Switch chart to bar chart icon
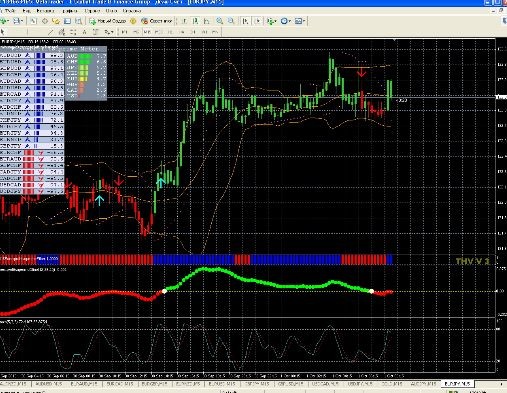The image size is (507, 393). 184,21
